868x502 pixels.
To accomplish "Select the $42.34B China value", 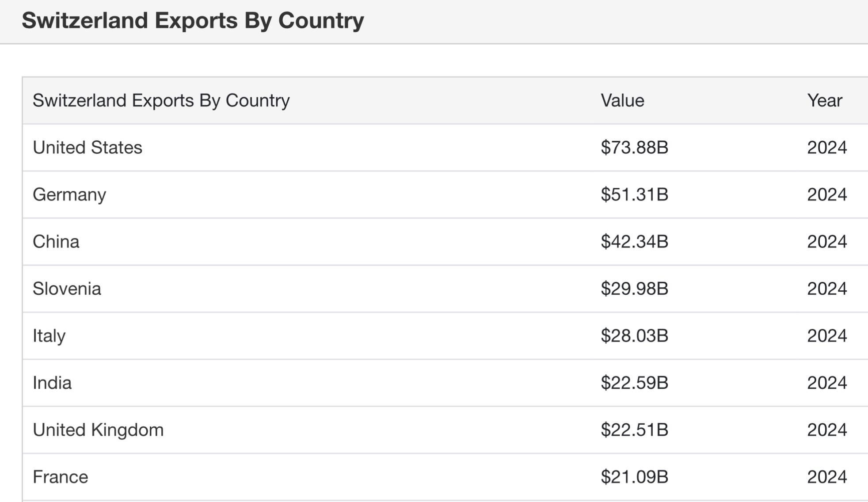I will click(634, 242).
